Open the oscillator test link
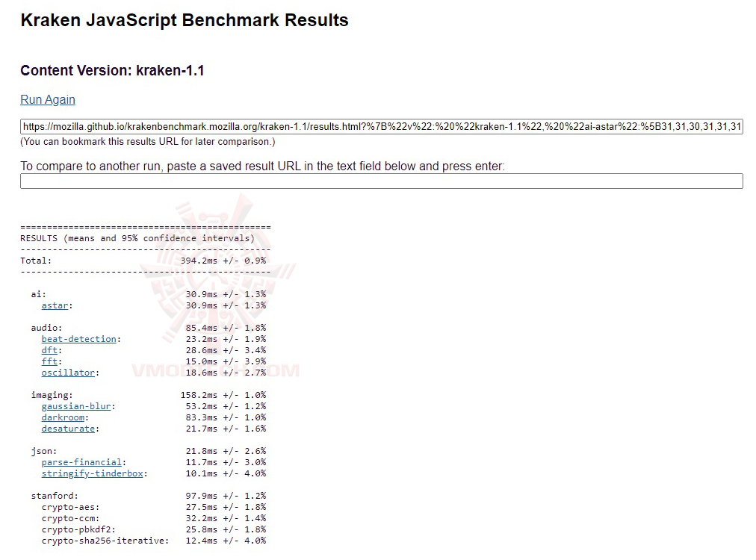The image size is (756, 560). click(x=68, y=373)
